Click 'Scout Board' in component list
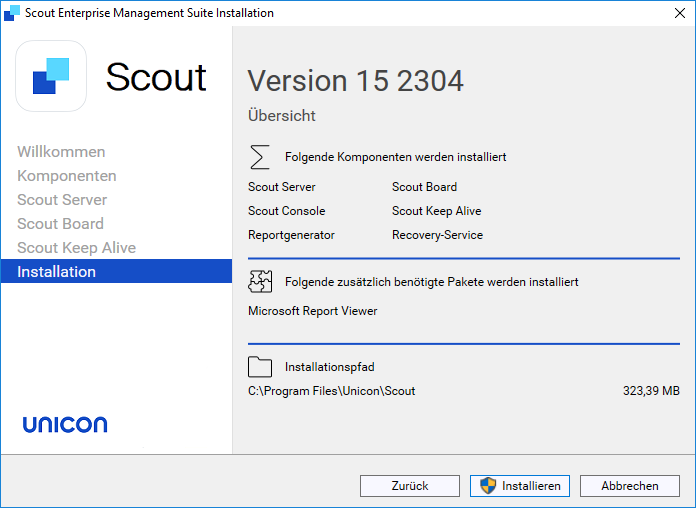 (424, 187)
